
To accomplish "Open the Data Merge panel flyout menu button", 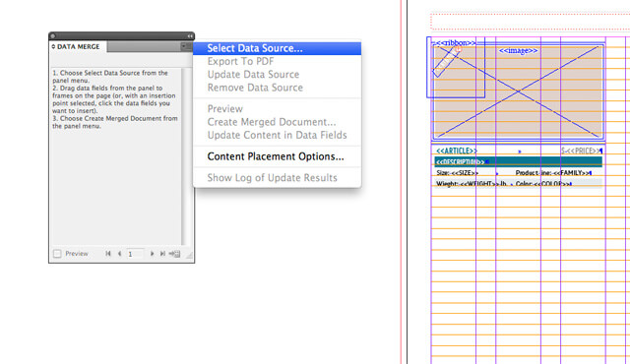I will 186,46.
